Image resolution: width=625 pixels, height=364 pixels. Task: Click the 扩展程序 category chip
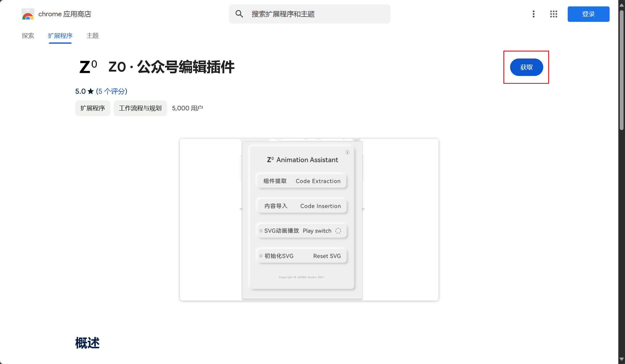[x=93, y=108]
